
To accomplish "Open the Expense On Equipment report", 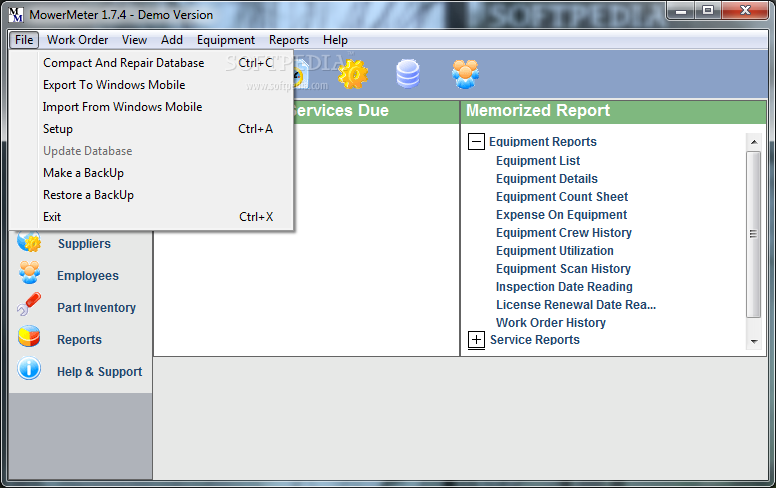I will tap(561, 215).
